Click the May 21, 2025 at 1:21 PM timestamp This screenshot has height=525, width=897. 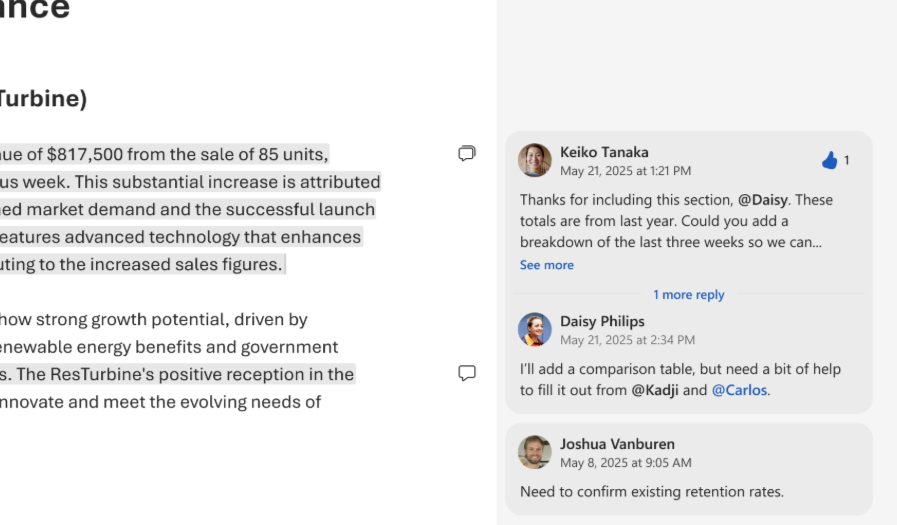625,171
